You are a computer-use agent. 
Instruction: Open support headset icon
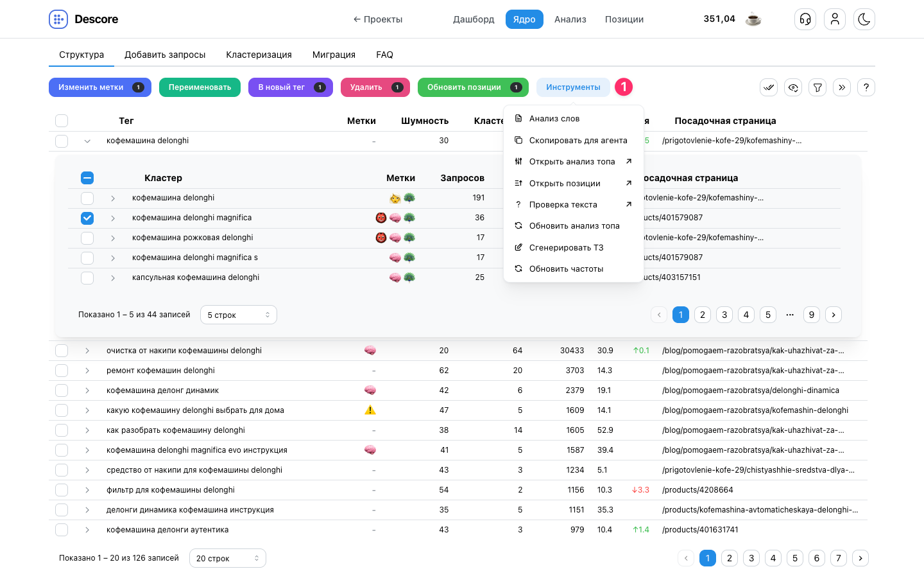point(805,19)
